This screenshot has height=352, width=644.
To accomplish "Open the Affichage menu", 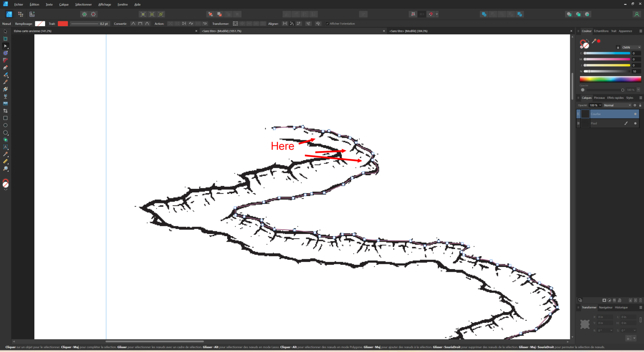I will click(x=104, y=4).
